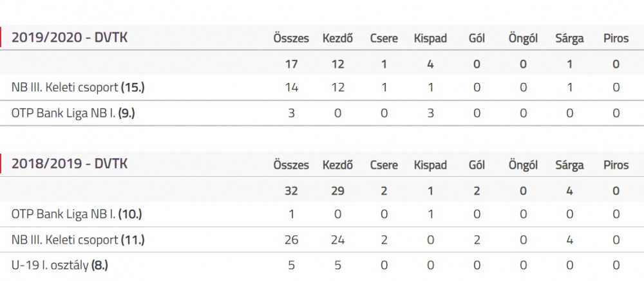
Task: Click Csere column header in 2019/2020 table
Action: [384, 38]
